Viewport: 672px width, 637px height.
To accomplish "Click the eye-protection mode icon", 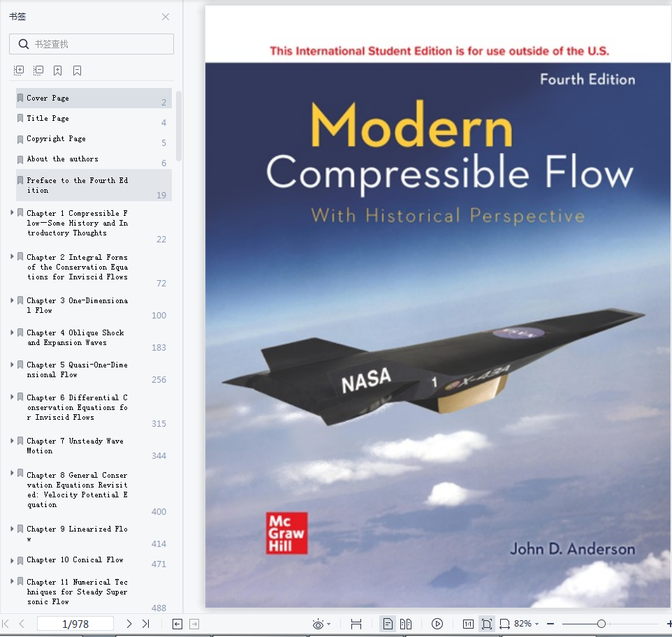I will [x=318, y=624].
